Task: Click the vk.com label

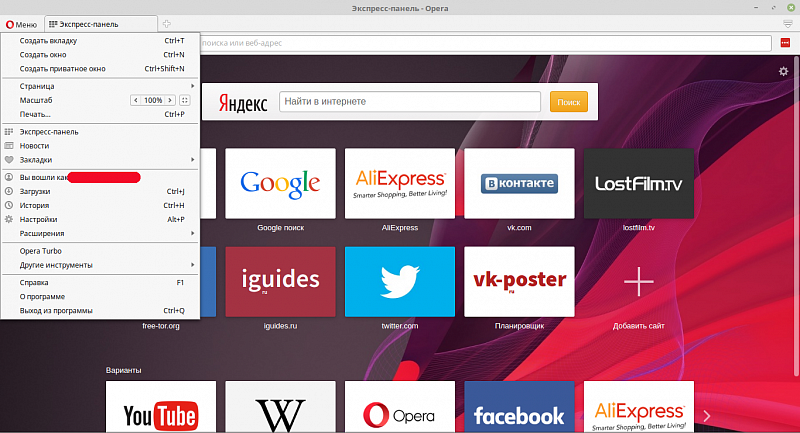Action: (x=519, y=227)
